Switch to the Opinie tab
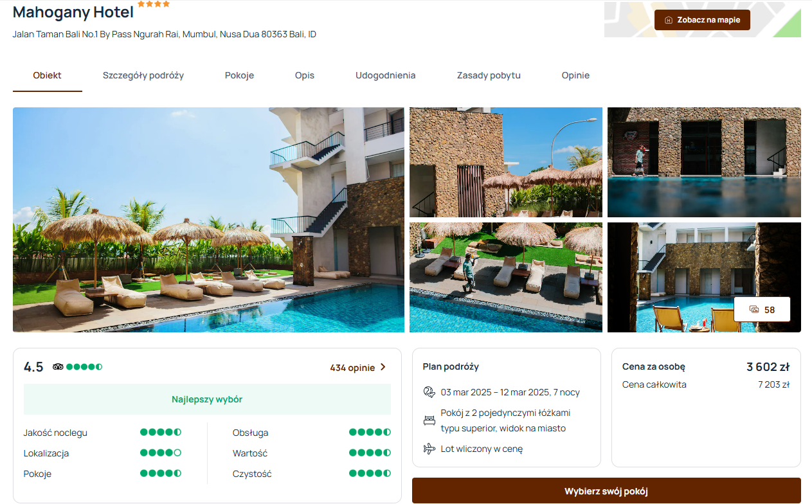Screen dimensions: 812x504 pyautogui.click(x=575, y=76)
